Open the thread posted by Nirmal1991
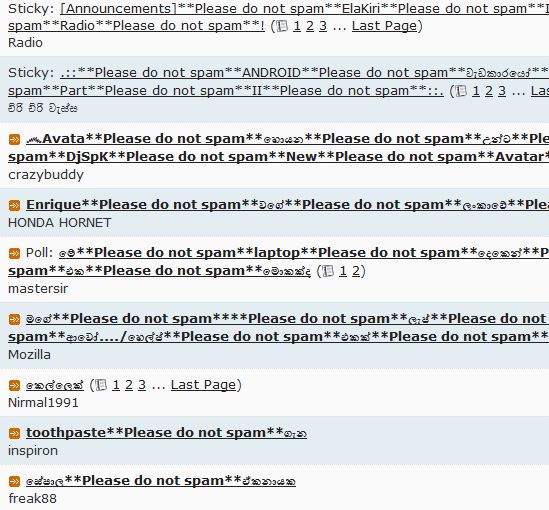This screenshot has width=549, height=510. click(55, 385)
